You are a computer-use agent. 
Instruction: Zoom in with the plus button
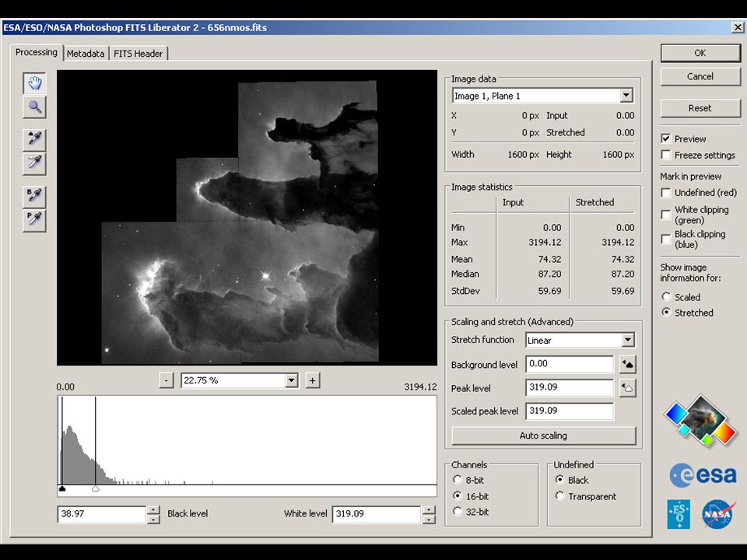point(312,380)
